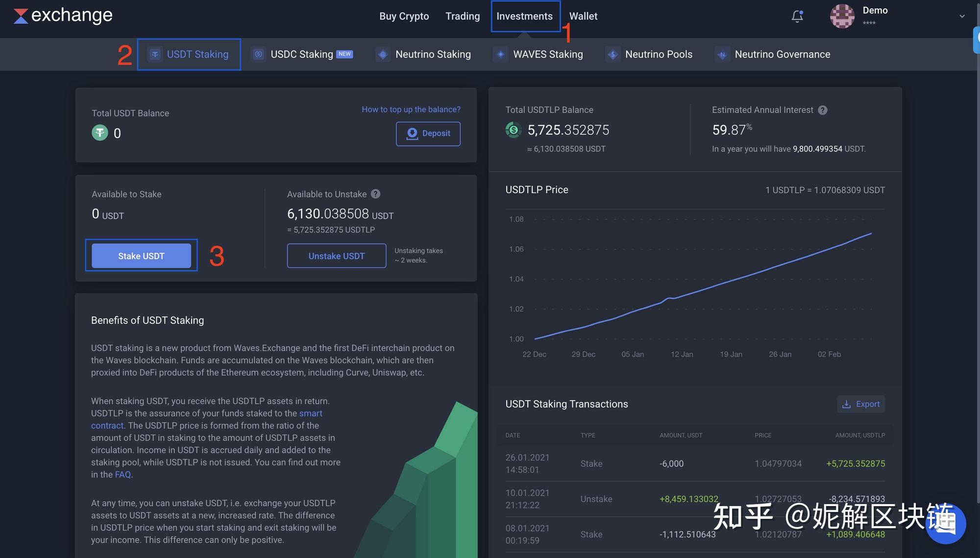This screenshot has height=558, width=980.
Task: Open the Buy Crypto menu
Action: [x=404, y=16]
